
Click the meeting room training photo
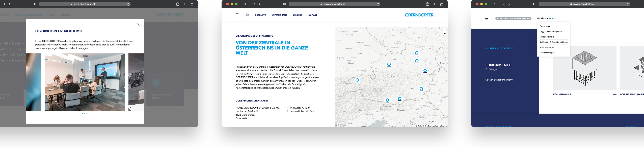[x=85, y=82]
